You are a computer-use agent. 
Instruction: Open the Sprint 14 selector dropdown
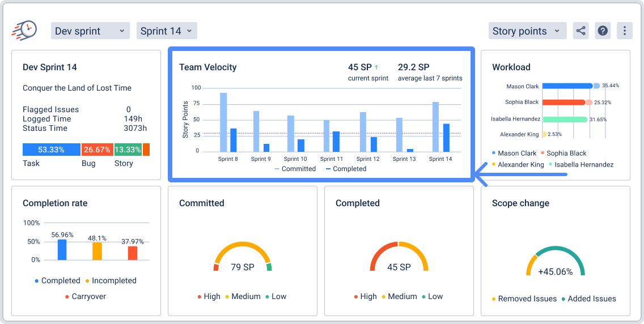pos(166,31)
